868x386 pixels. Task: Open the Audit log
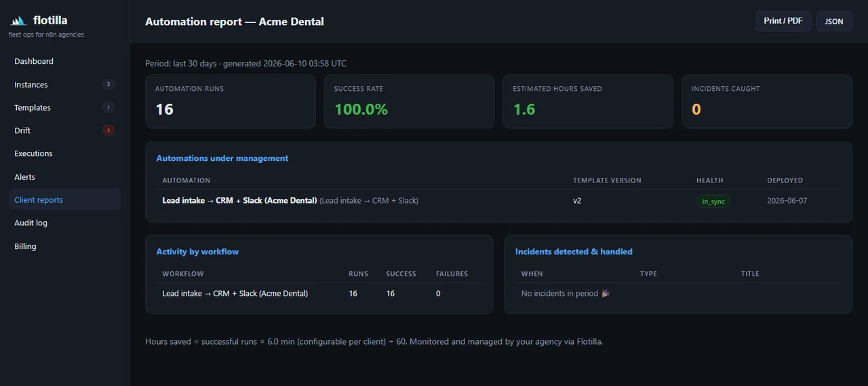tap(64, 223)
